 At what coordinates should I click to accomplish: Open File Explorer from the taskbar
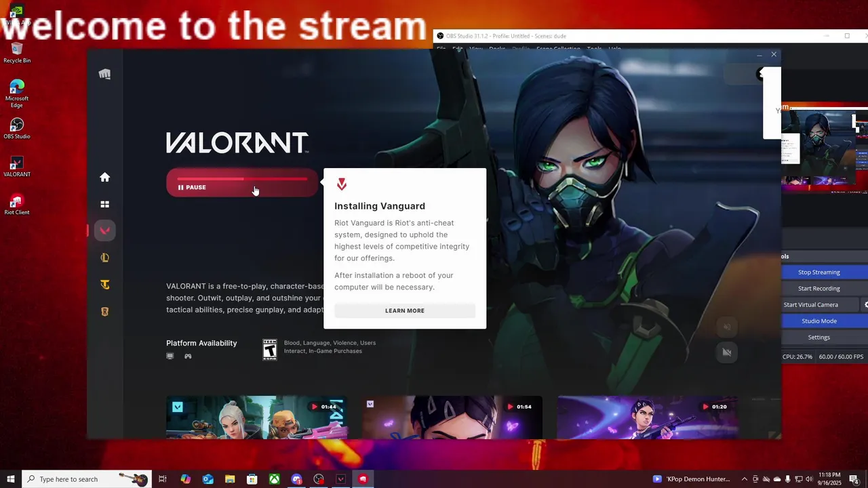coord(230,479)
